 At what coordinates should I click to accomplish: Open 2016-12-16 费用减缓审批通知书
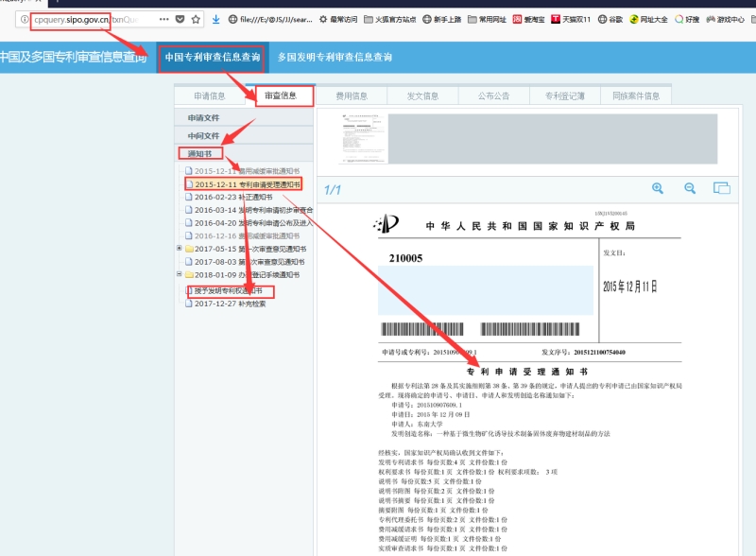tap(243, 236)
